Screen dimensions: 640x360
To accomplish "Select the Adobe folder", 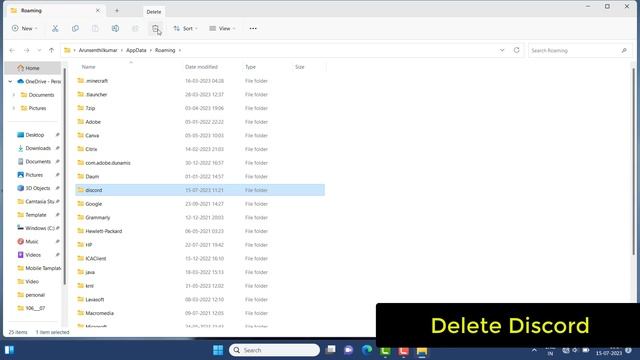I will tap(93, 122).
